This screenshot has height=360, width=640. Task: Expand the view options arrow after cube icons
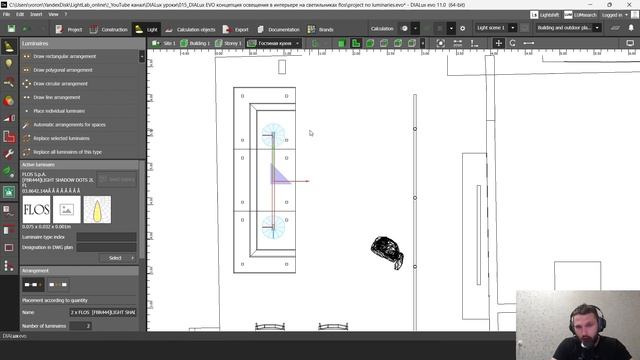tap(422, 43)
